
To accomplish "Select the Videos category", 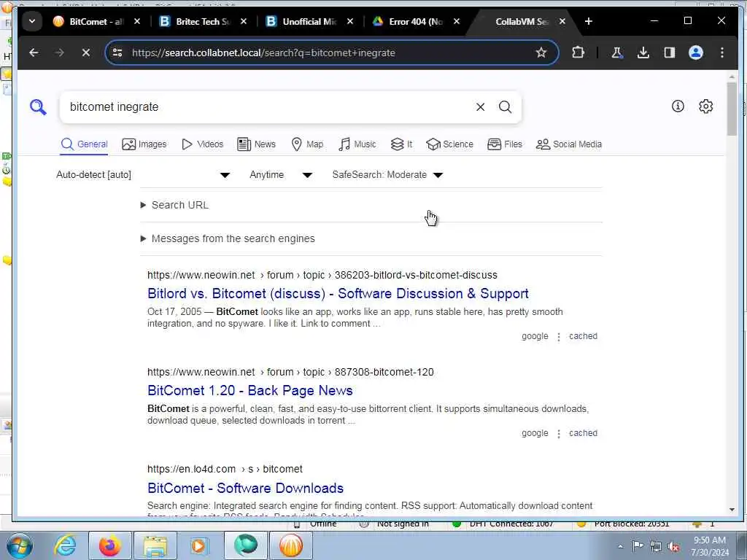I will pyautogui.click(x=203, y=144).
